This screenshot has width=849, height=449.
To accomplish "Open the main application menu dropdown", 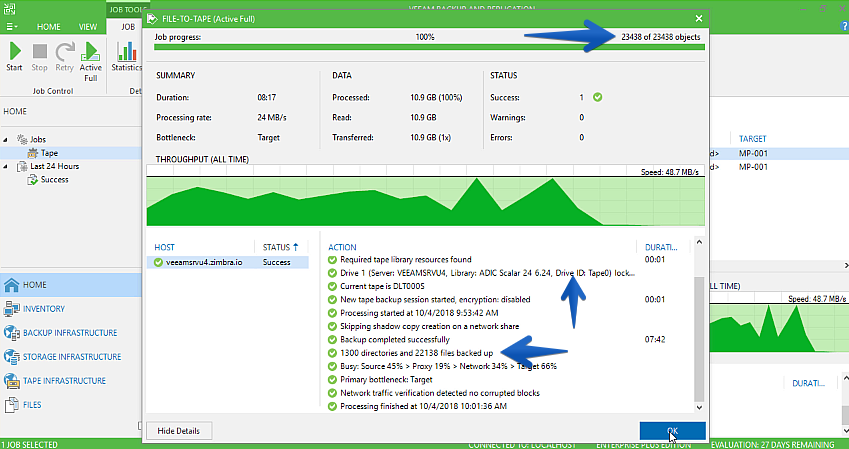I will tap(12, 27).
